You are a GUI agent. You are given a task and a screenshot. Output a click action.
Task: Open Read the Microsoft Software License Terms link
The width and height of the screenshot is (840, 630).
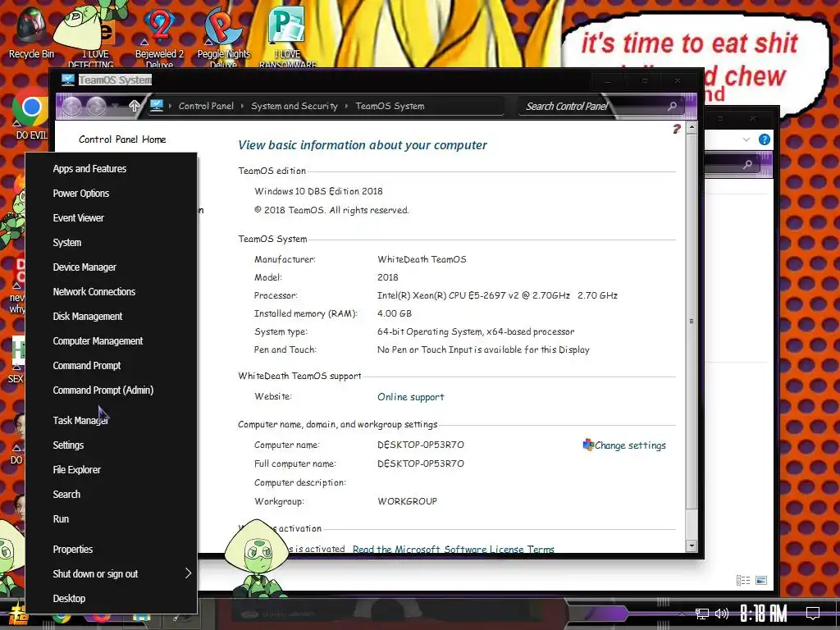tap(453, 549)
